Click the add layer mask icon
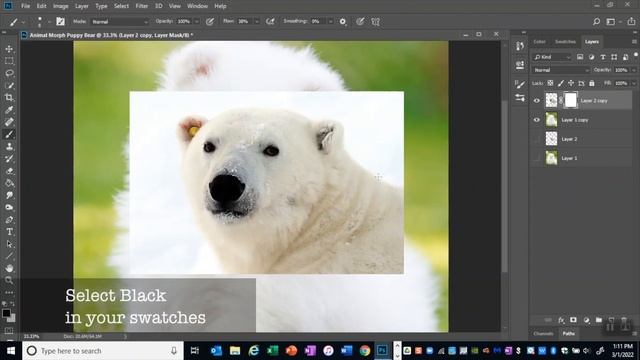Screen dimensions: 640x360 (573, 320)
